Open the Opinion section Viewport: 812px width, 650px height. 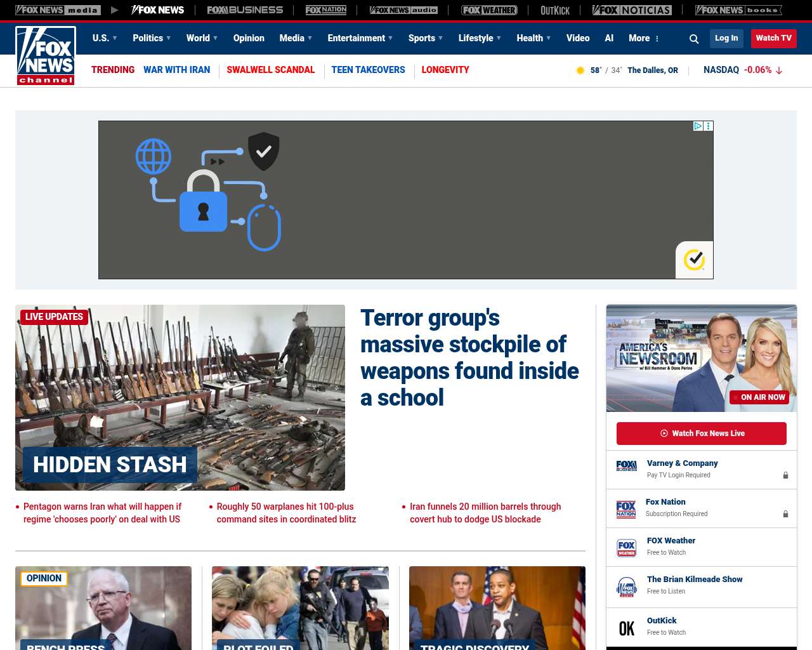(x=249, y=38)
